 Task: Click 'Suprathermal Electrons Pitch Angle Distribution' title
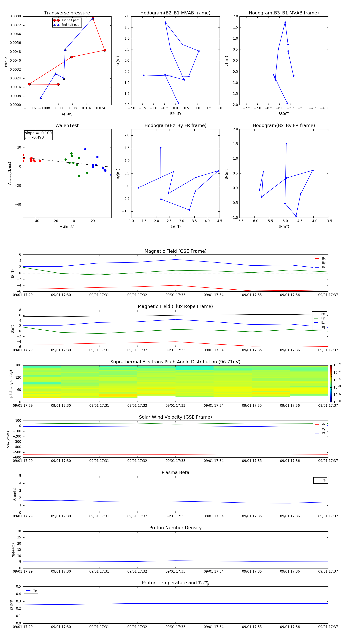tap(175, 362)
